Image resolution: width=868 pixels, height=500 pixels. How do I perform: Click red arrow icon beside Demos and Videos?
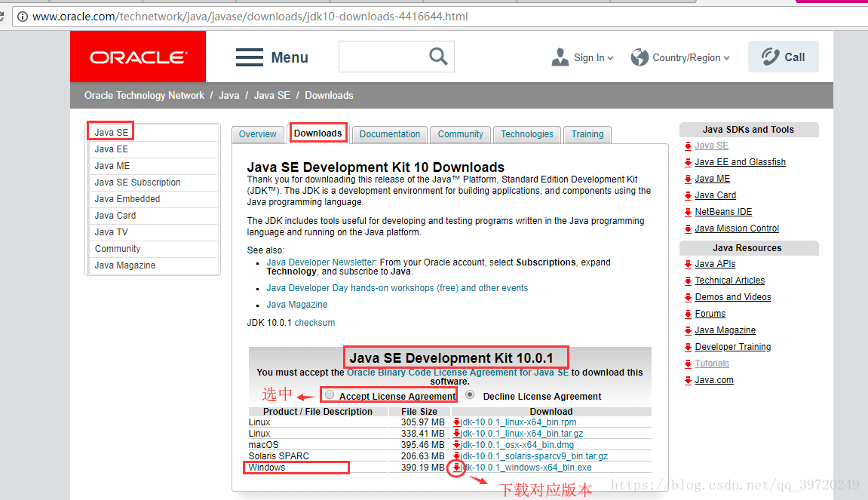(x=688, y=297)
